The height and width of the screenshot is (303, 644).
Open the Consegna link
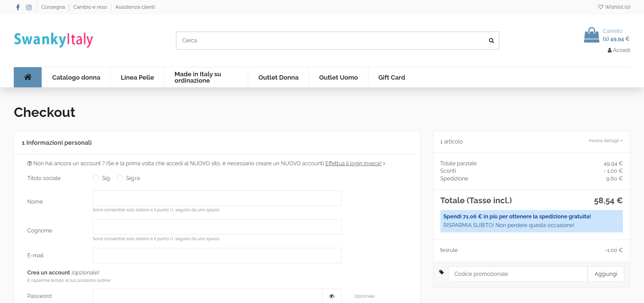tap(53, 7)
